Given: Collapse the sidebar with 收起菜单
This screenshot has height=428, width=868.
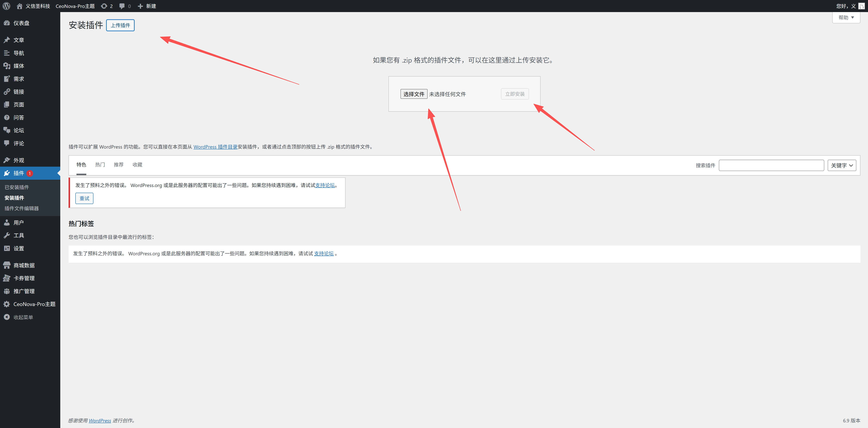Looking at the screenshot, I should coord(23,317).
